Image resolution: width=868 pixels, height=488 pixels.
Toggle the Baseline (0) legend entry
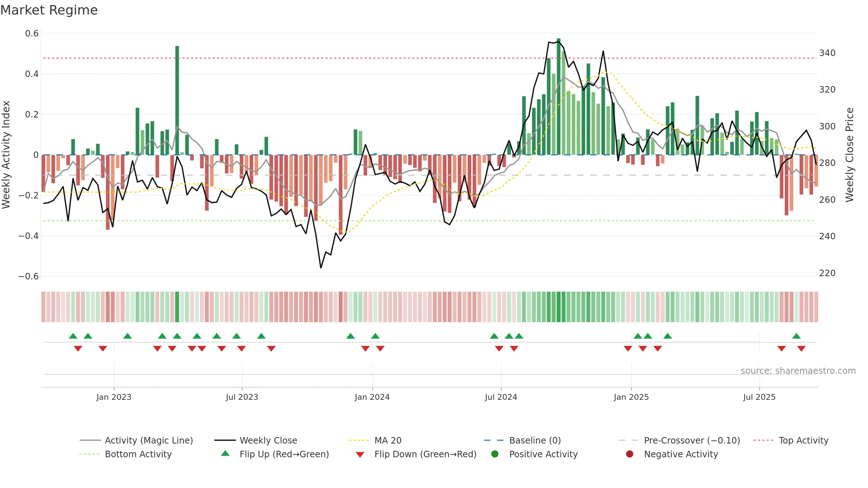(522, 440)
